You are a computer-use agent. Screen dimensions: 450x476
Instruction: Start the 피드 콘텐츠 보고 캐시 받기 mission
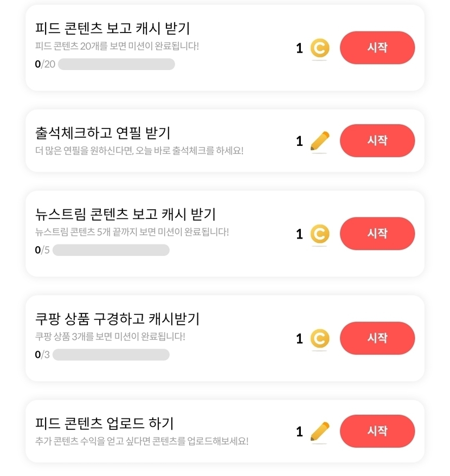pos(377,48)
